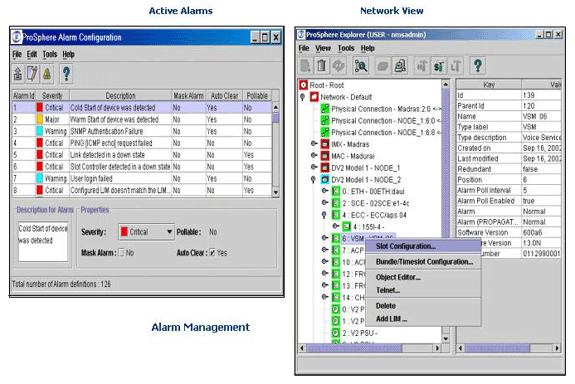
Task: Expand the 0 : ETH slot node
Action: click(x=325, y=191)
